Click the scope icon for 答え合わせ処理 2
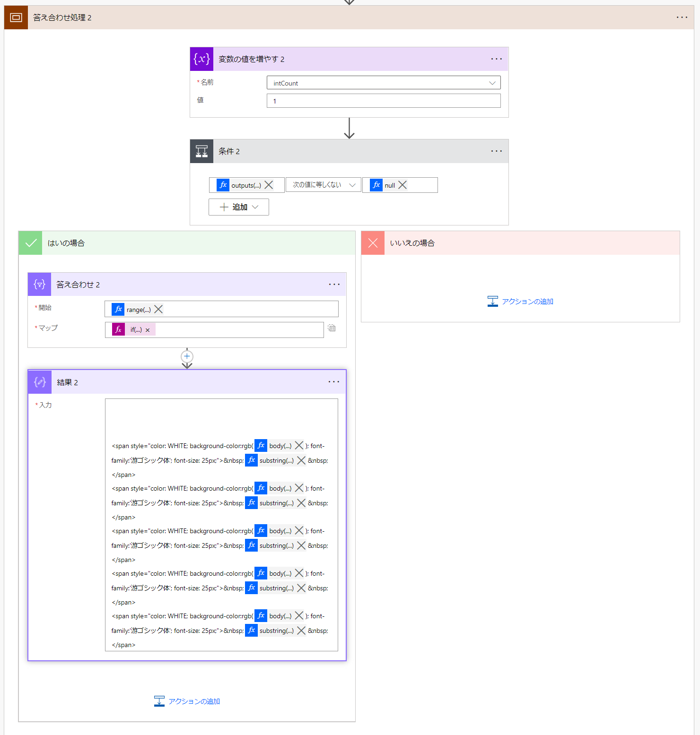Image resolution: width=700 pixels, height=735 pixels. tap(16, 17)
